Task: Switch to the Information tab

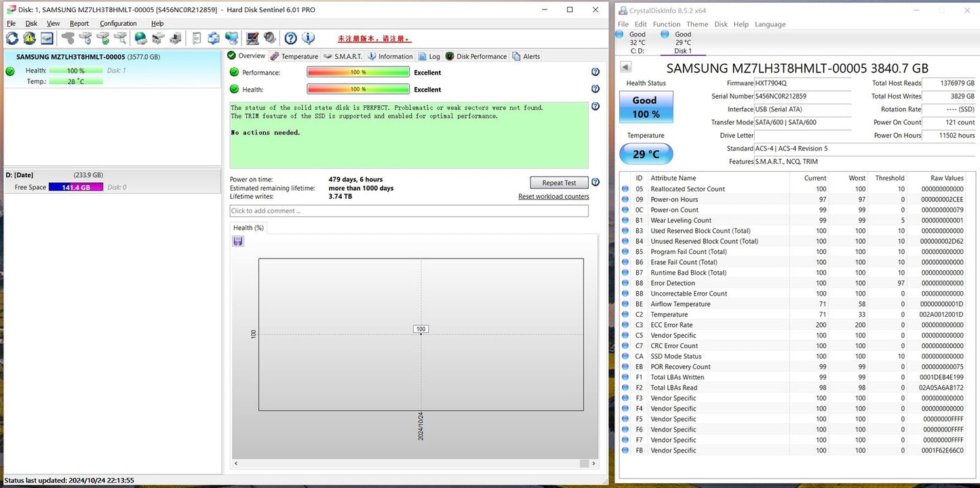Action: pyautogui.click(x=391, y=56)
